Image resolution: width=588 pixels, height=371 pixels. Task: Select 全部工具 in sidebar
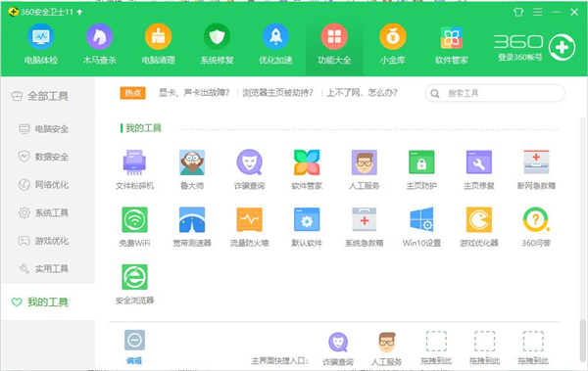pyautogui.click(x=48, y=96)
